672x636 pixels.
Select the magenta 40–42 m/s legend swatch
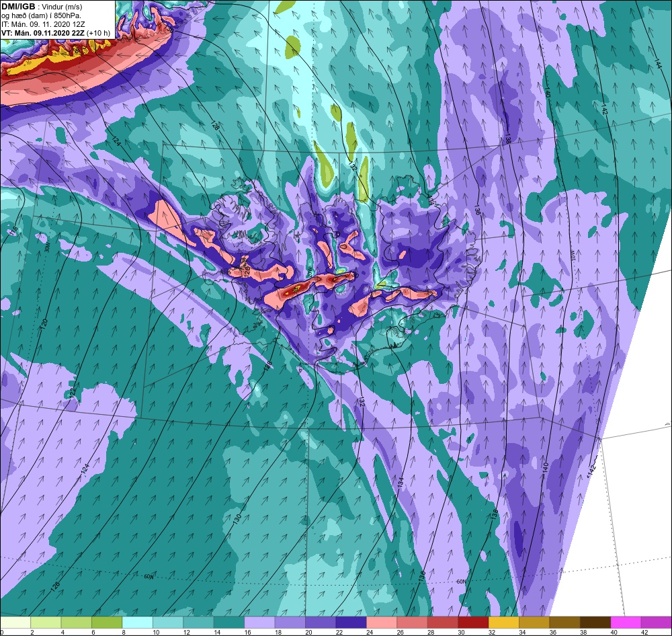coord(626,623)
